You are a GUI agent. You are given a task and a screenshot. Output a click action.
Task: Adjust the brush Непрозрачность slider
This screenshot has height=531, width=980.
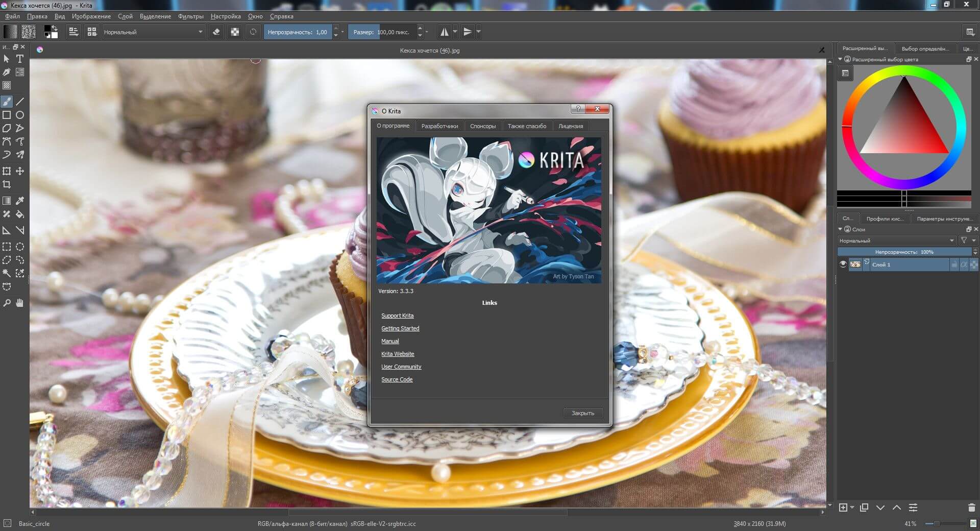click(x=298, y=32)
